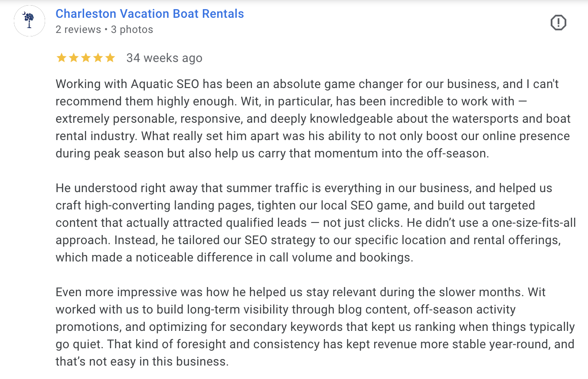Click the final review paragraph about off-season
This screenshot has width=588, height=379.
[304, 327]
